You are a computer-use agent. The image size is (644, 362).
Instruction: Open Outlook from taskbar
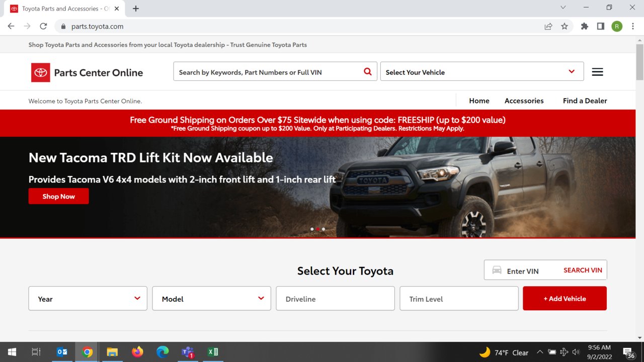62,352
